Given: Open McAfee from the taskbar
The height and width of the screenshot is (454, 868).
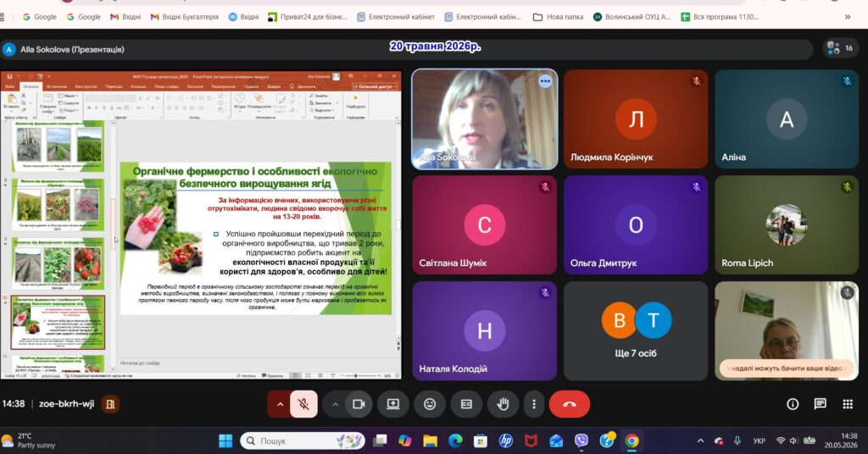Looking at the screenshot, I should pyautogui.click(x=531, y=440).
